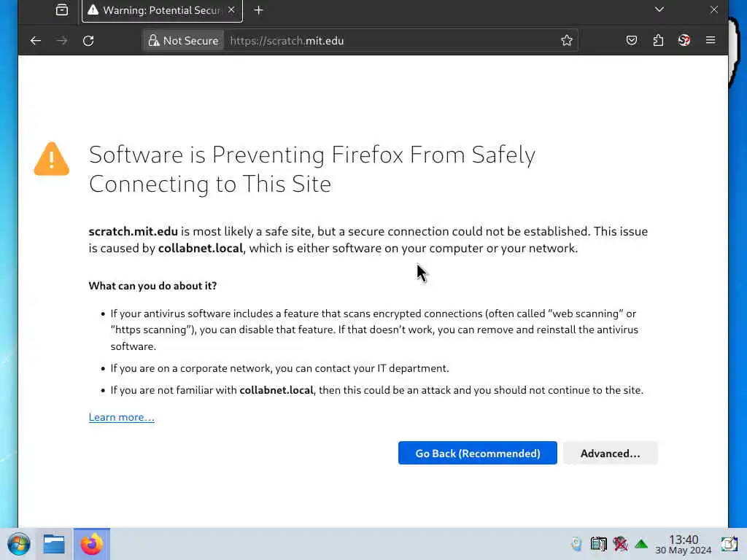Screen dimensions: 747x560
Task: Click the Not Secure lock indicator
Action: click(x=183, y=41)
